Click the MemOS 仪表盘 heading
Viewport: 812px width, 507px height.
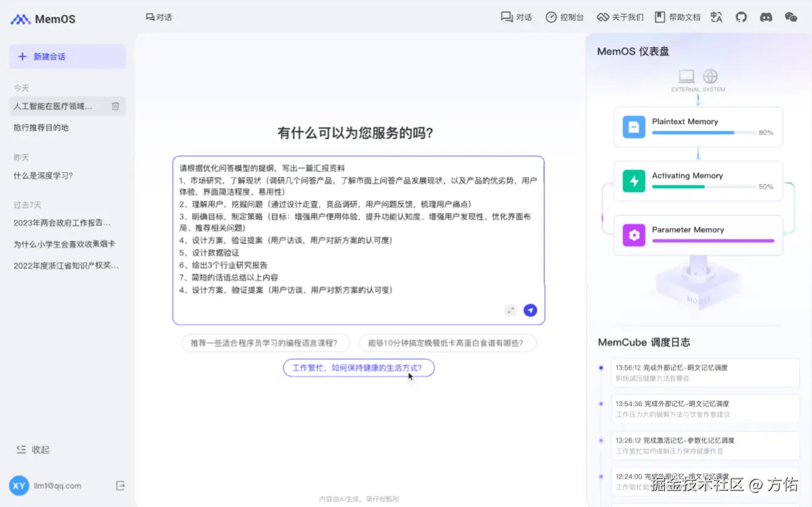click(x=633, y=51)
